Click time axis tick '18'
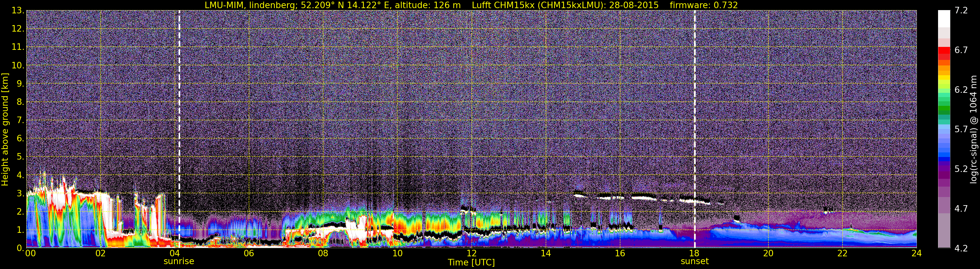Viewport: 980px width, 269px height. point(694,253)
